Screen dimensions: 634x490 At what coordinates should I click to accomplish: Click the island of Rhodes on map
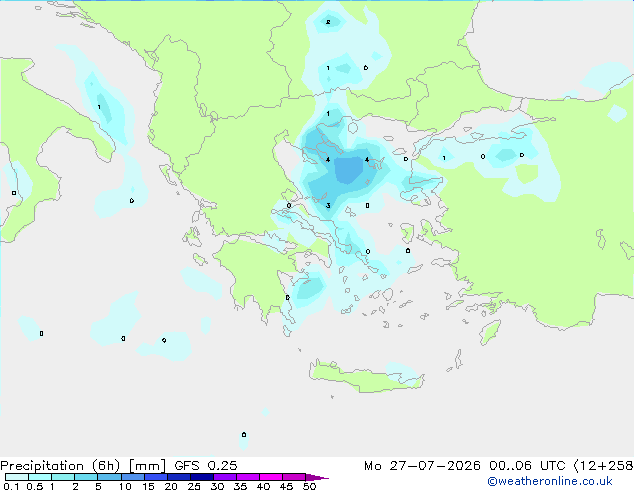[x=490, y=332]
